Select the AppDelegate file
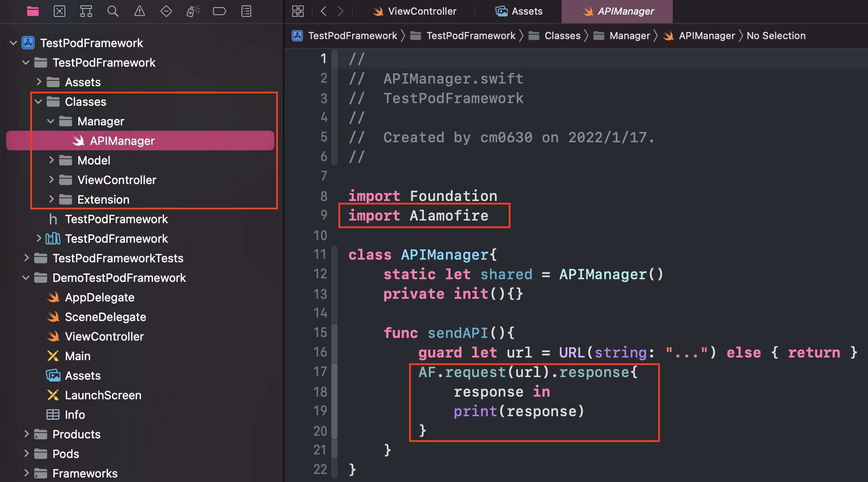 [99, 297]
